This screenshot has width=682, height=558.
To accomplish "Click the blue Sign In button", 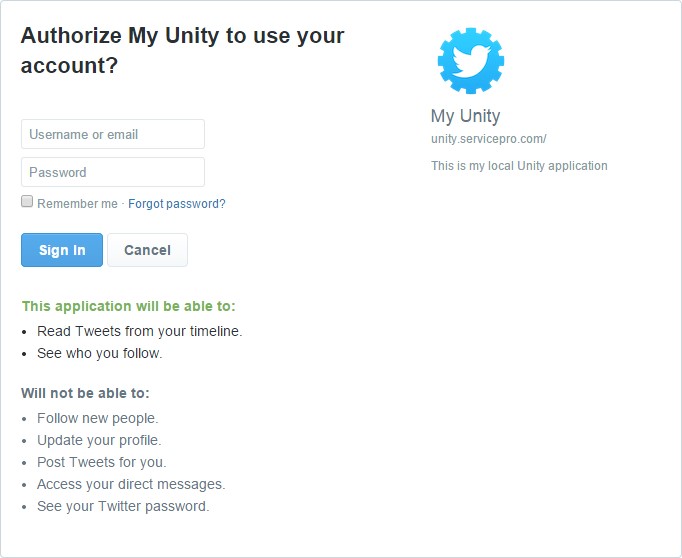I will click(x=62, y=250).
